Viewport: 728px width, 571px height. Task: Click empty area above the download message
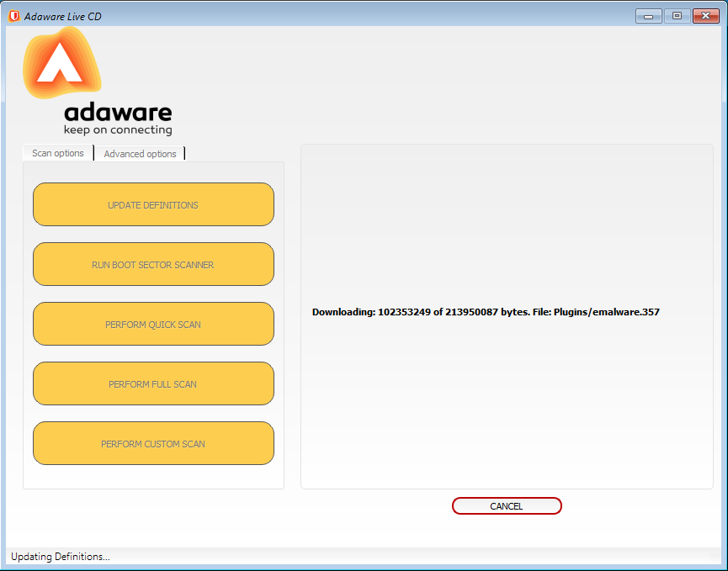coord(505,219)
